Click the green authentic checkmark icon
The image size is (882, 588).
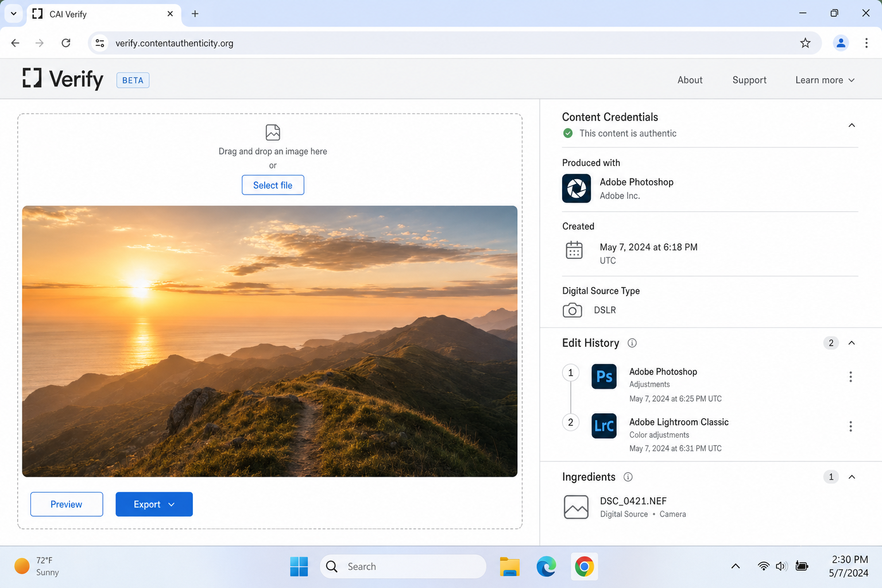[x=567, y=133]
